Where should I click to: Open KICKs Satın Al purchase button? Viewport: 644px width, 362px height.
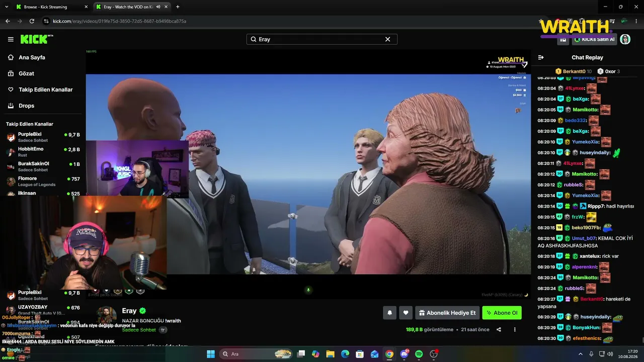click(594, 39)
